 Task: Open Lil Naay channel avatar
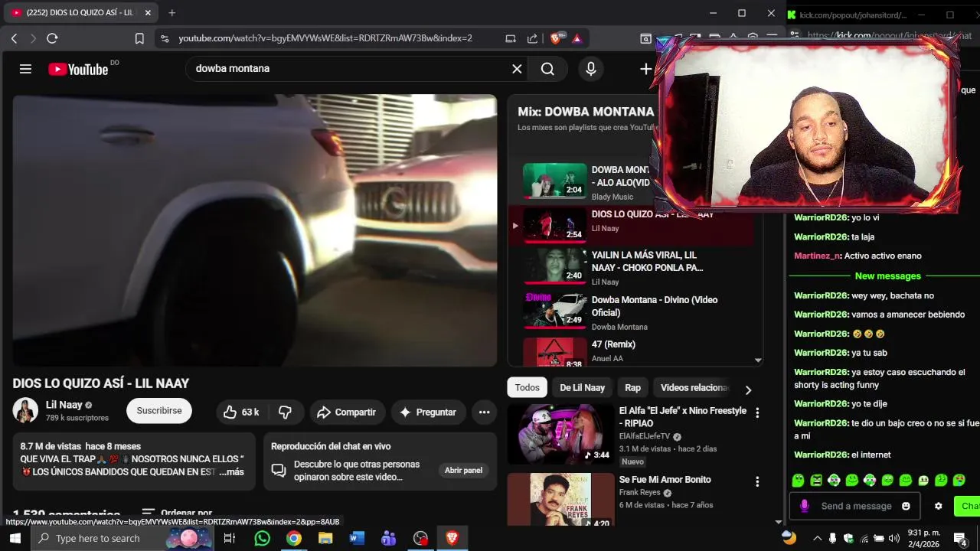click(25, 410)
